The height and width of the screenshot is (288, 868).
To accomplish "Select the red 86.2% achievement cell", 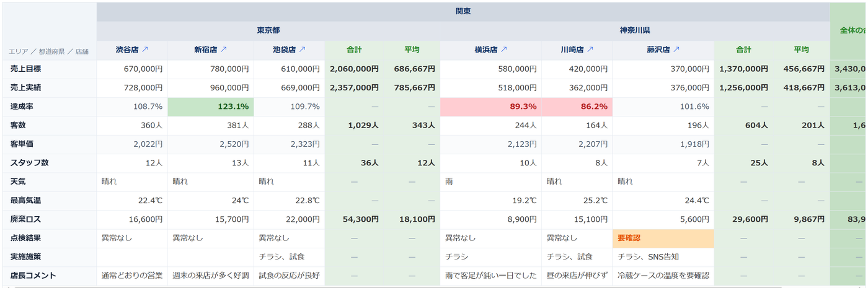I will [x=577, y=107].
